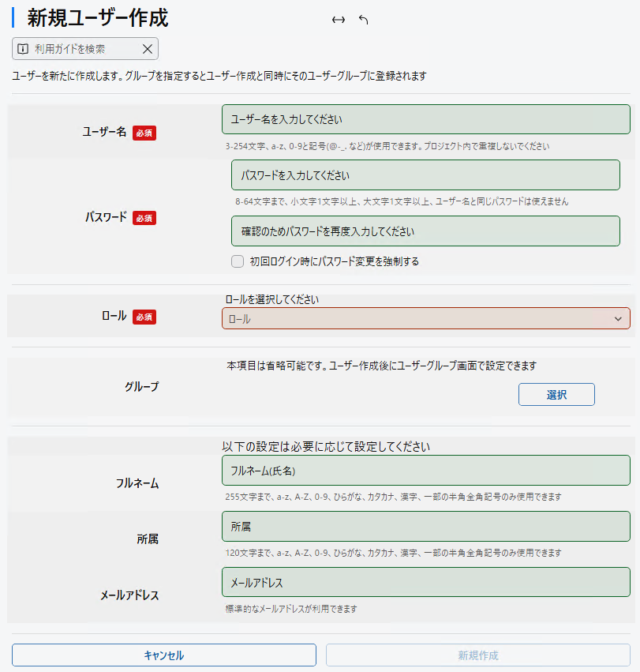This screenshot has width=640, height=672.
Task: Click the hint text starting 255文字まで
Action: pyautogui.click(x=393, y=497)
